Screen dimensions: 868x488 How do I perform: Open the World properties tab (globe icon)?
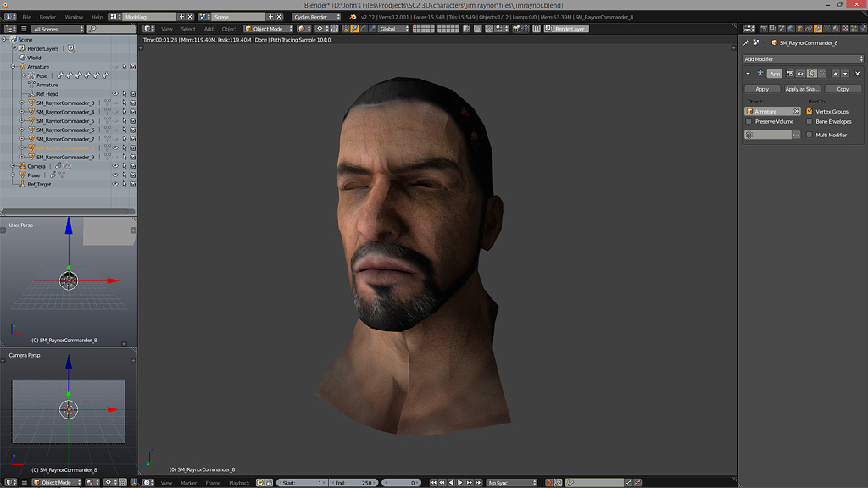[x=791, y=28]
